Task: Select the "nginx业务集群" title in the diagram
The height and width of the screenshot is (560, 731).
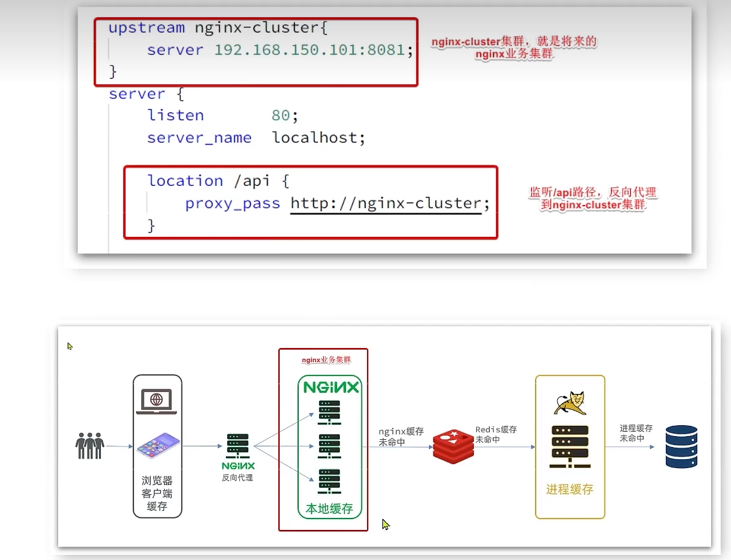Action: 326,360
